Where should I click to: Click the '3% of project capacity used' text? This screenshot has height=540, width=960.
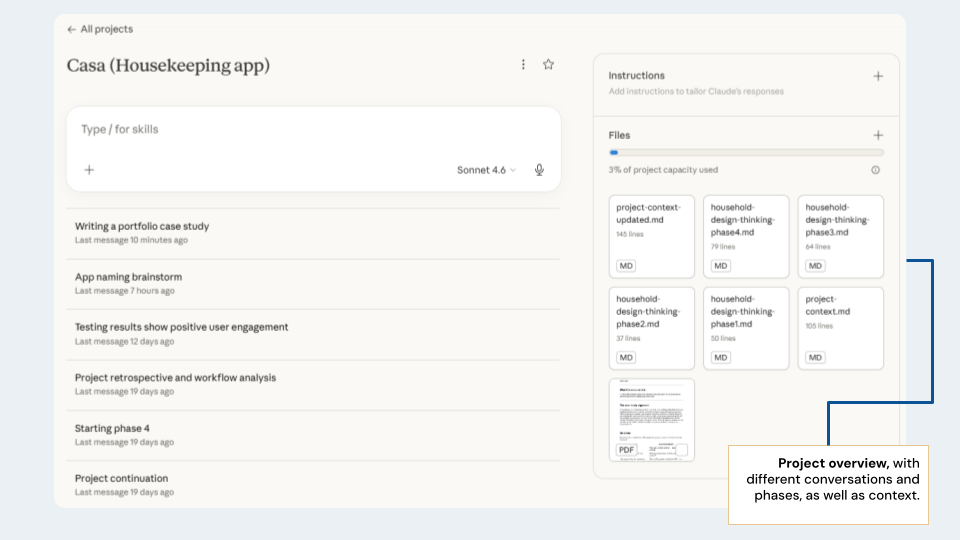663,170
